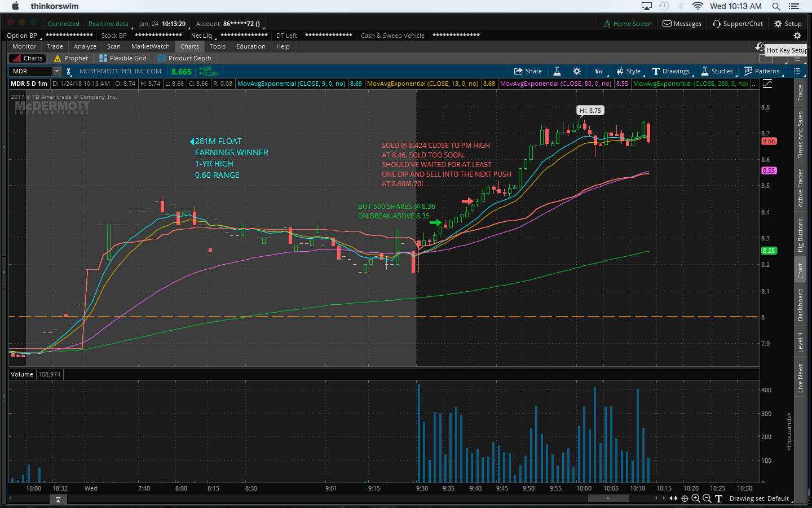Open the Level II side tab
This screenshot has width=812, height=508.
coord(800,342)
